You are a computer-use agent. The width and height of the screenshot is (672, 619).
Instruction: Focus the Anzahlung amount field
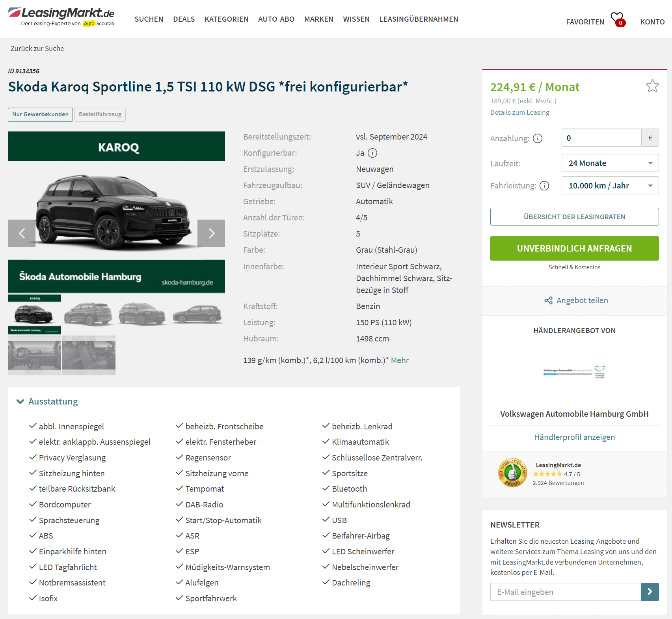pyautogui.click(x=601, y=138)
